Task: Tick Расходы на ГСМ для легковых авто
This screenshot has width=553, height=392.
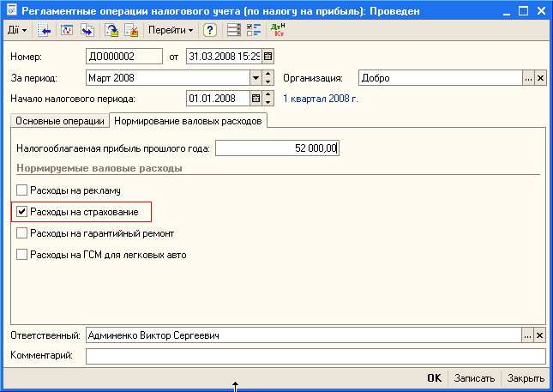Action: [22, 255]
